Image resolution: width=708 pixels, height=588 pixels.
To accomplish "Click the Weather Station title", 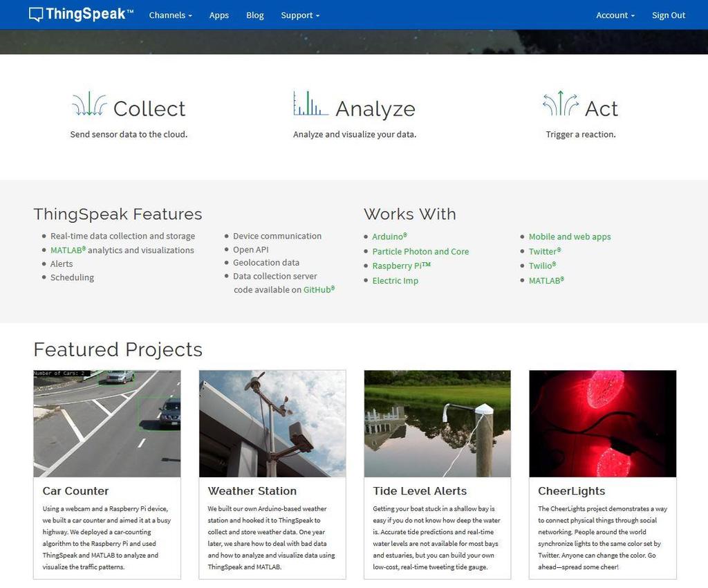I will pos(252,491).
